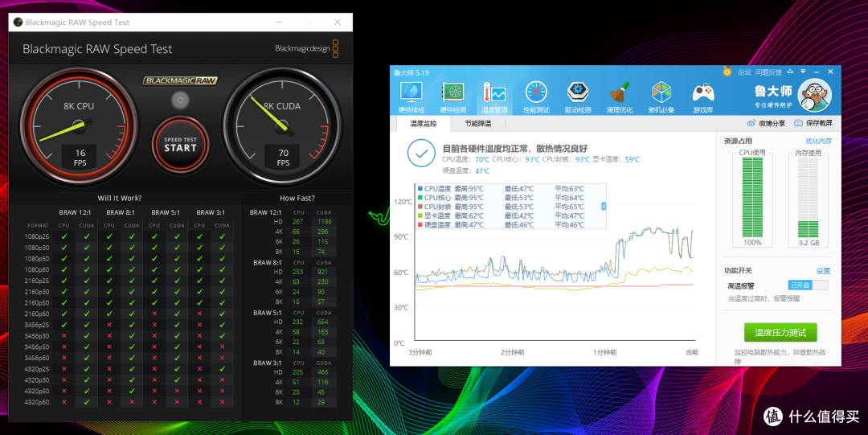
Task: Collapse the temperature legend panel arrow
Action: pos(604,206)
